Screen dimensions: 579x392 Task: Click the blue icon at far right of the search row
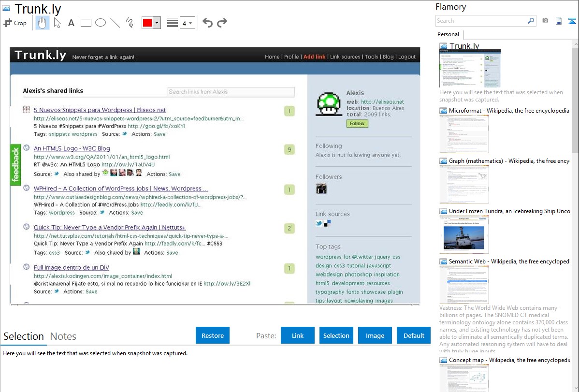click(572, 21)
